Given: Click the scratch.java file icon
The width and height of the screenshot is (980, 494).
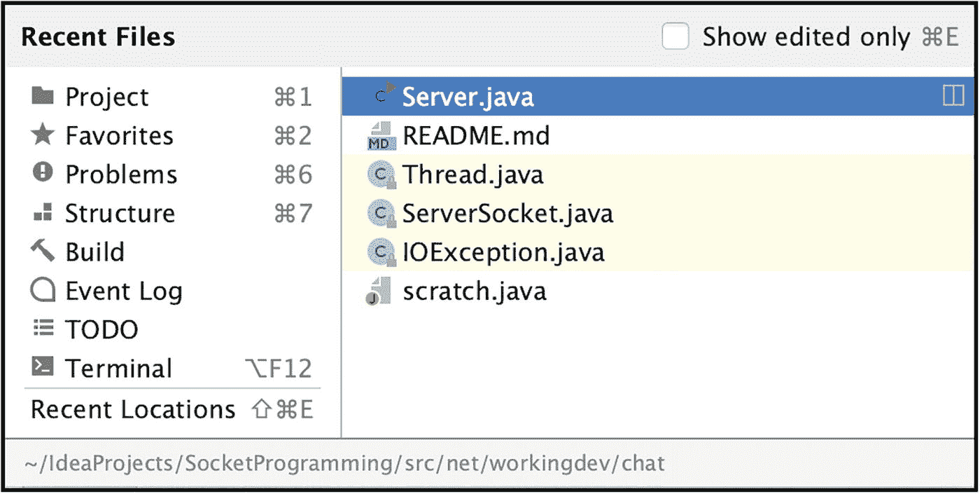Looking at the screenshot, I should pyautogui.click(x=379, y=291).
